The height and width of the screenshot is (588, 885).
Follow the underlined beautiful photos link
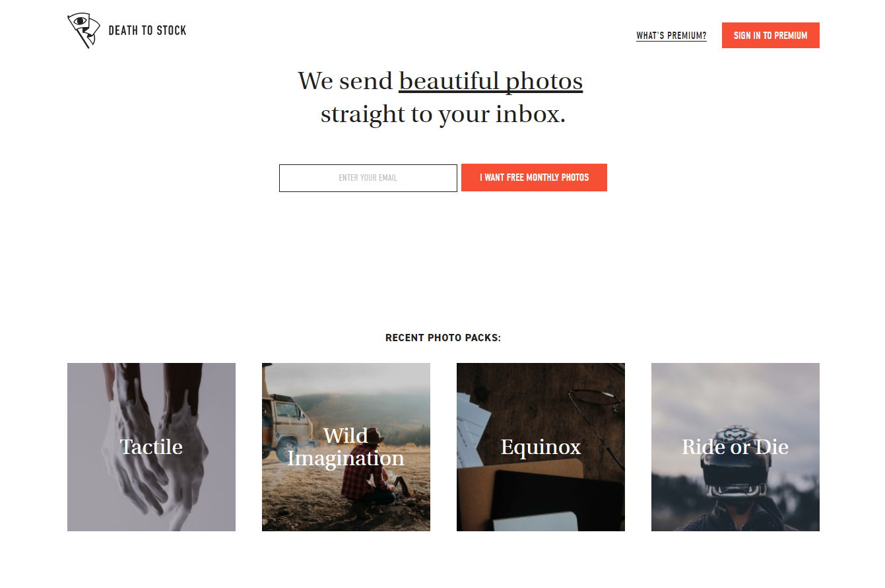(x=490, y=82)
